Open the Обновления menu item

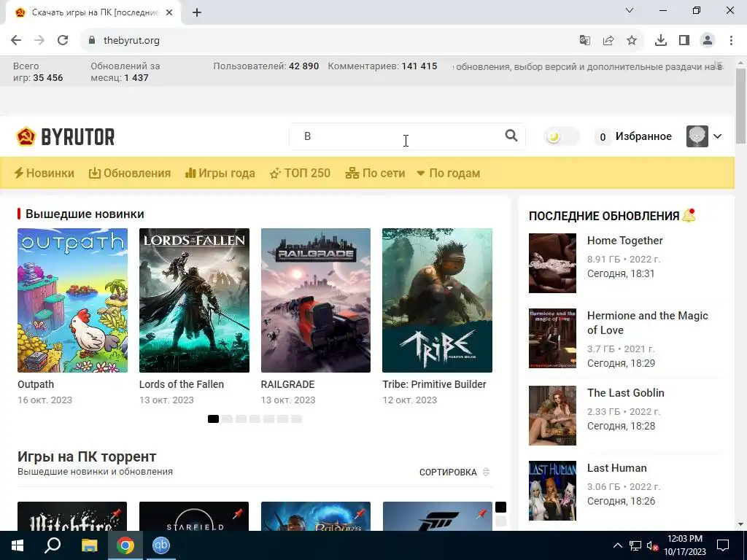(x=130, y=173)
